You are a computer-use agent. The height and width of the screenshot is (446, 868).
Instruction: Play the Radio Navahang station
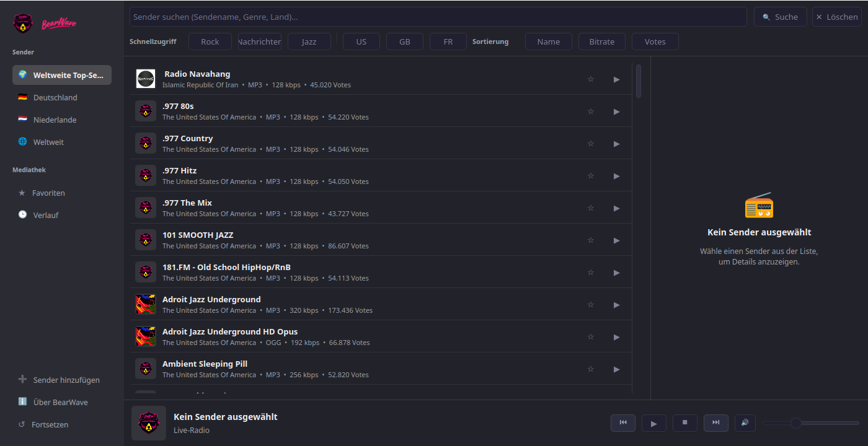pos(616,79)
